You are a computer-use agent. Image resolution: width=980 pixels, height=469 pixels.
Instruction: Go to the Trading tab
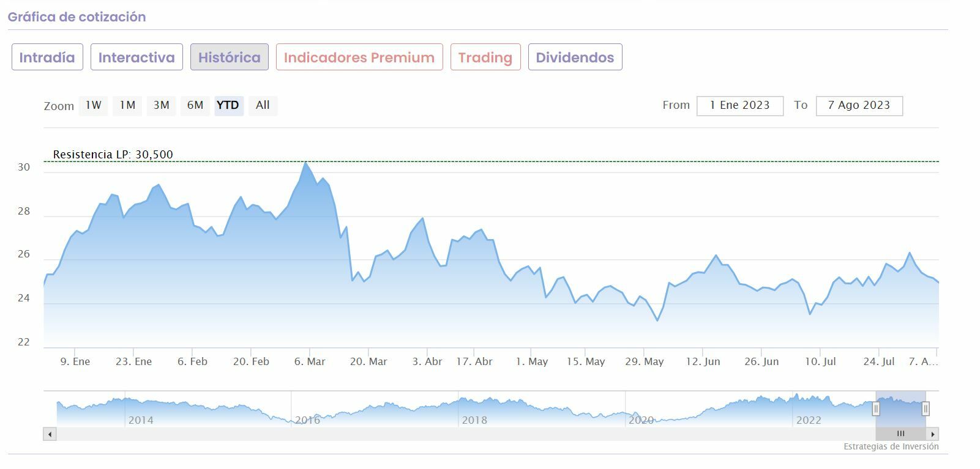point(485,57)
